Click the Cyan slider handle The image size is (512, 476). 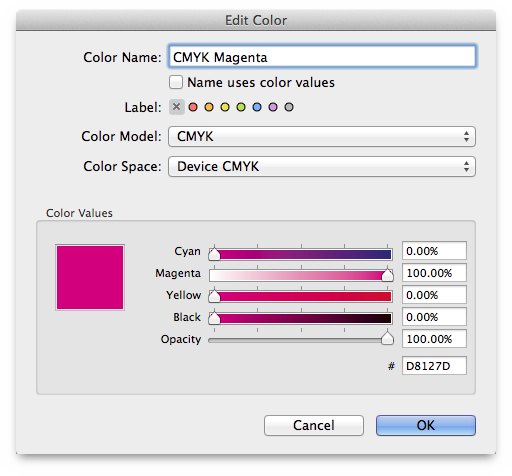(x=214, y=255)
